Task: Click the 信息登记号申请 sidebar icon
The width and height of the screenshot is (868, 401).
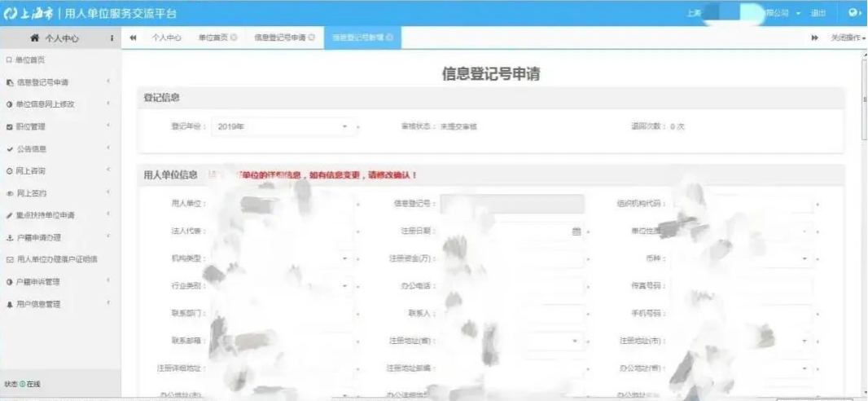Action: click(x=9, y=82)
